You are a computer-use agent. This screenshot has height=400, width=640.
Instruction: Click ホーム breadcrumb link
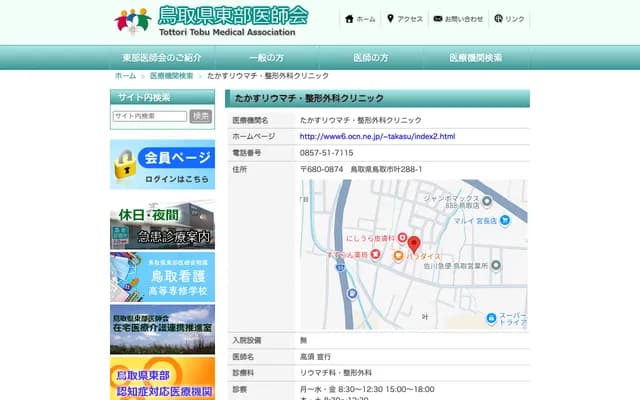[125, 76]
